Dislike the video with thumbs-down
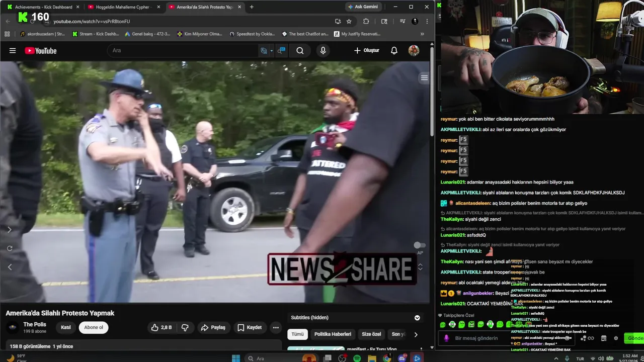Image resolution: width=644 pixels, height=362 pixels. pyautogui.click(x=185, y=327)
